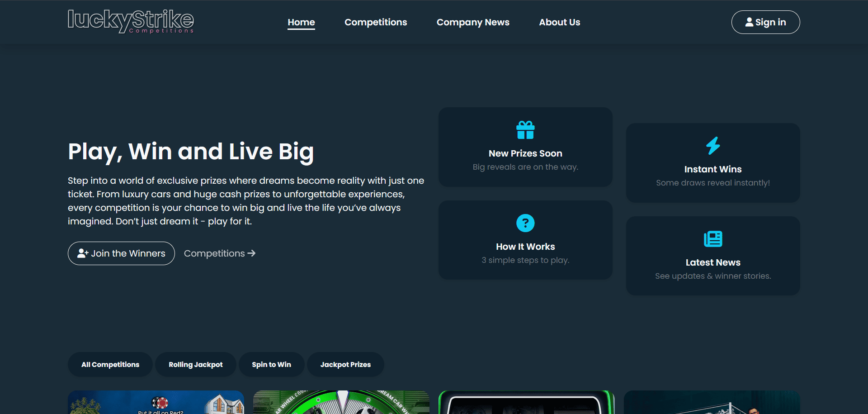This screenshot has height=414, width=868.
Task: Click the Join the Winners button
Action: pyautogui.click(x=121, y=253)
